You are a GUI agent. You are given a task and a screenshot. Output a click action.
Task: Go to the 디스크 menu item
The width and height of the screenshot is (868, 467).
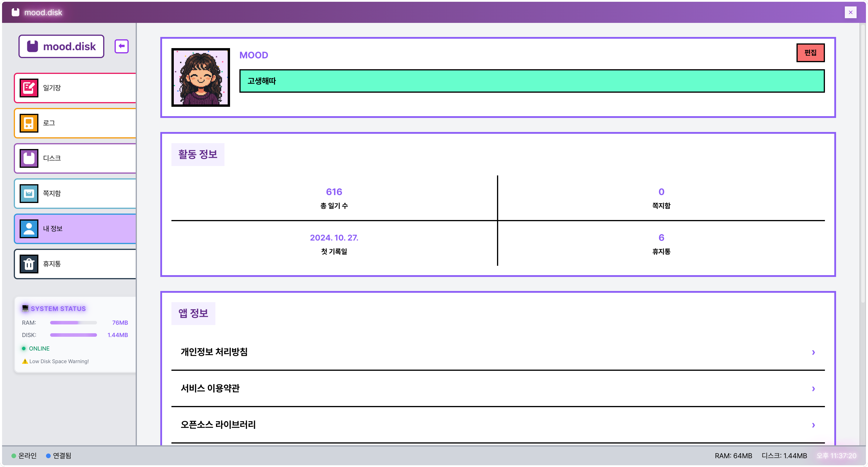pyautogui.click(x=75, y=158)
